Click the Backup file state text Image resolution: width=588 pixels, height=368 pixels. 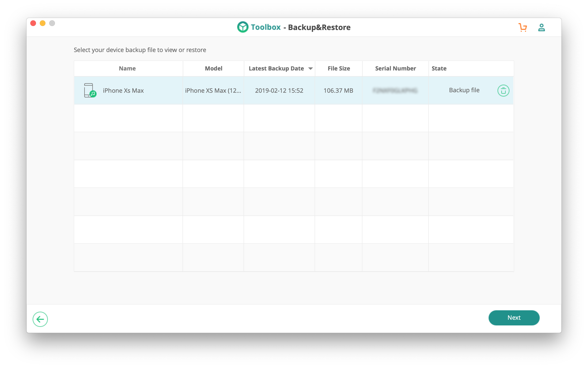click(x=464, y=90)
